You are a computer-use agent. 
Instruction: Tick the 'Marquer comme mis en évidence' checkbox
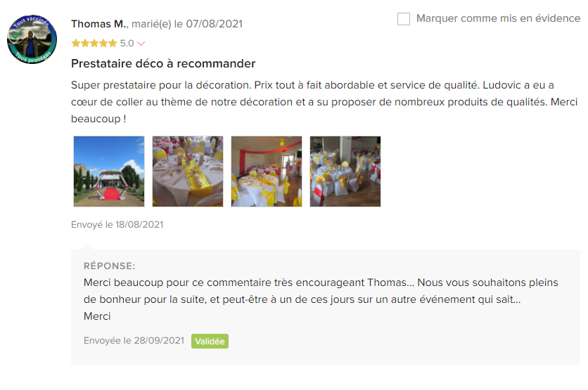tap(404, 19)
